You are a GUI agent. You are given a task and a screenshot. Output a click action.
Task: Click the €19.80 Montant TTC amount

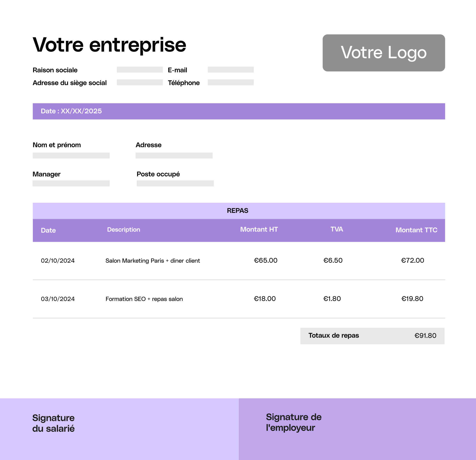[412, 299]
